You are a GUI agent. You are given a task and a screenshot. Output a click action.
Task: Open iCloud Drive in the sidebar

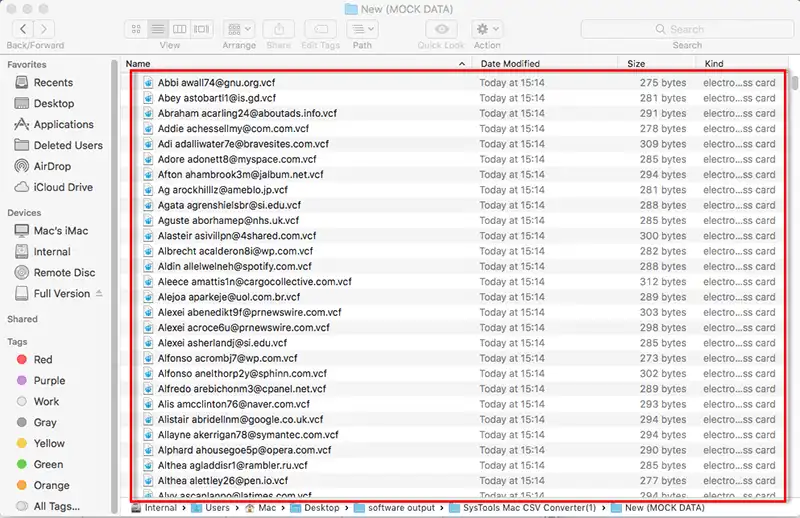coord(63,187)
